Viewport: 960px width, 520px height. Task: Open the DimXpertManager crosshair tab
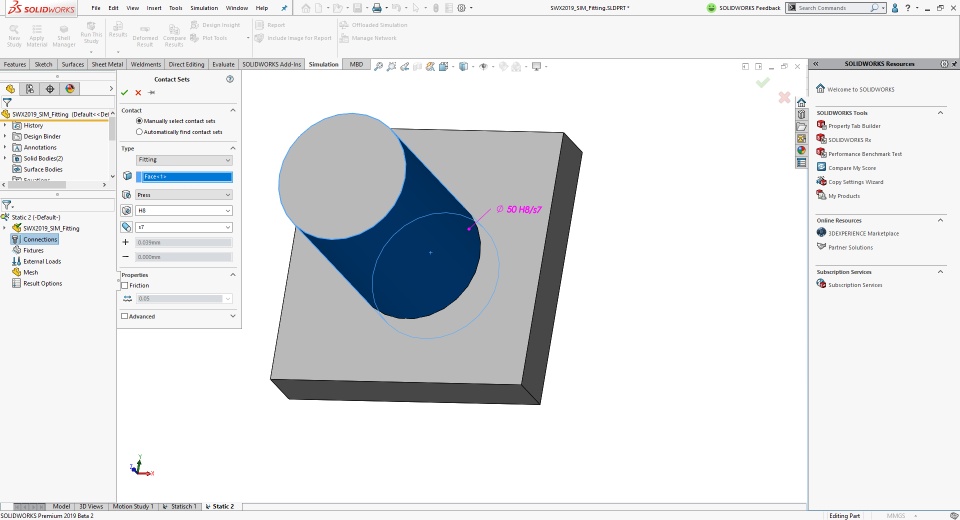(50, 89)
